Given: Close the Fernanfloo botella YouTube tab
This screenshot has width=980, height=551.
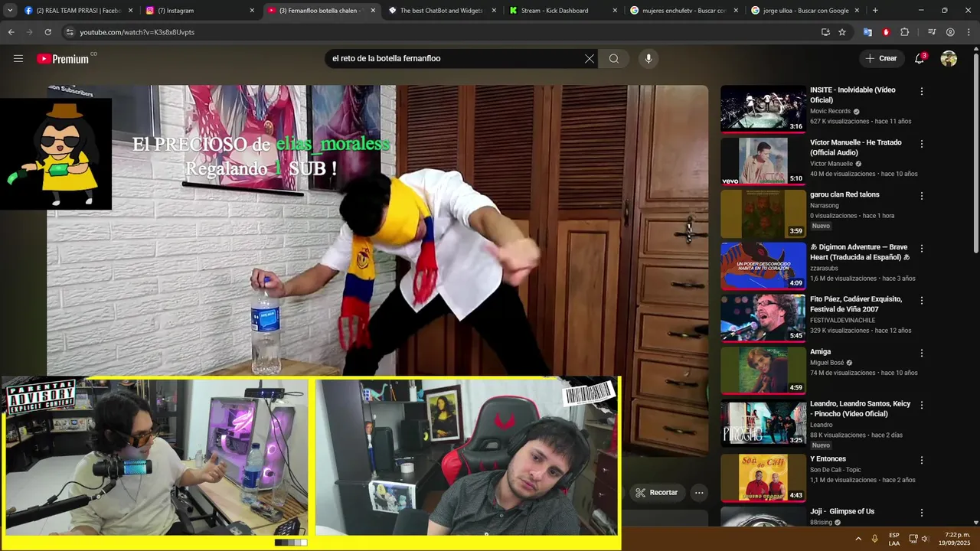Looking at the screenshot, I should pos(373,11).
